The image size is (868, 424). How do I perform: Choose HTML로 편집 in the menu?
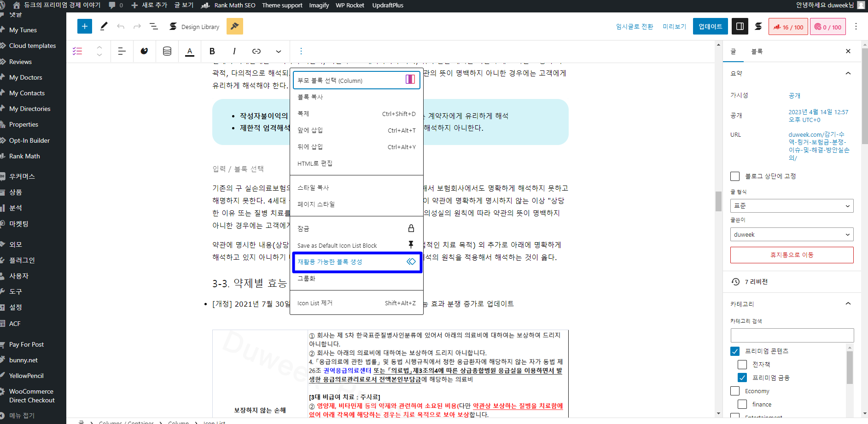(x=357, y=163)
